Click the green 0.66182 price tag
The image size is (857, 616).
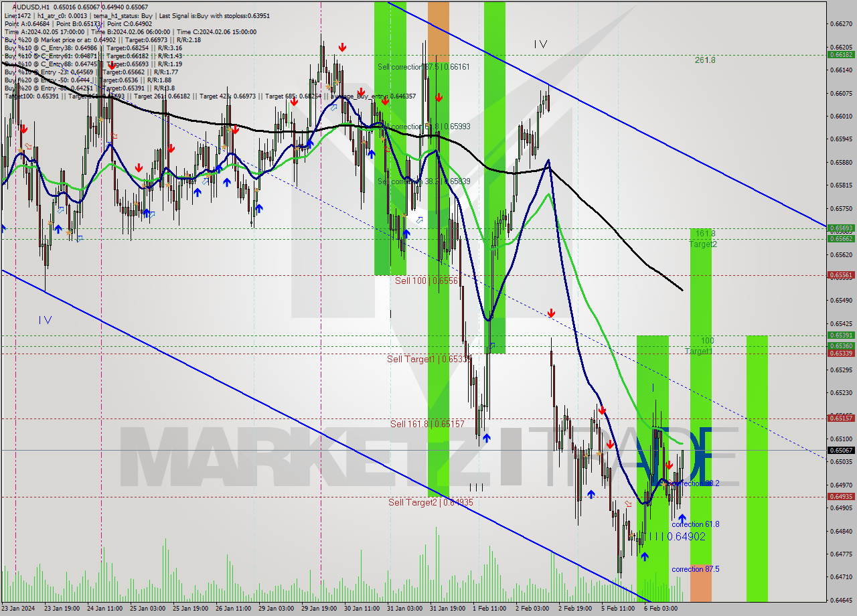pyautogui.click(x=840, y=55)
